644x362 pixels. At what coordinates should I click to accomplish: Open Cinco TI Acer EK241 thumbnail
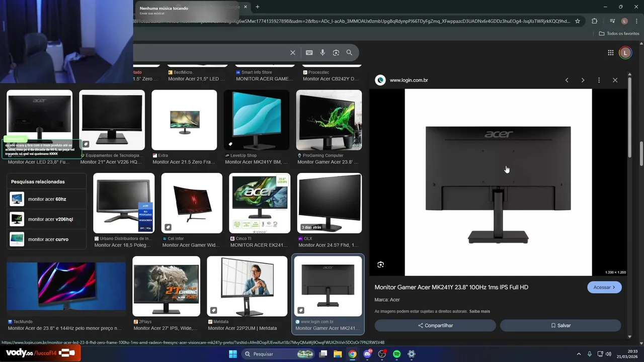260,203
